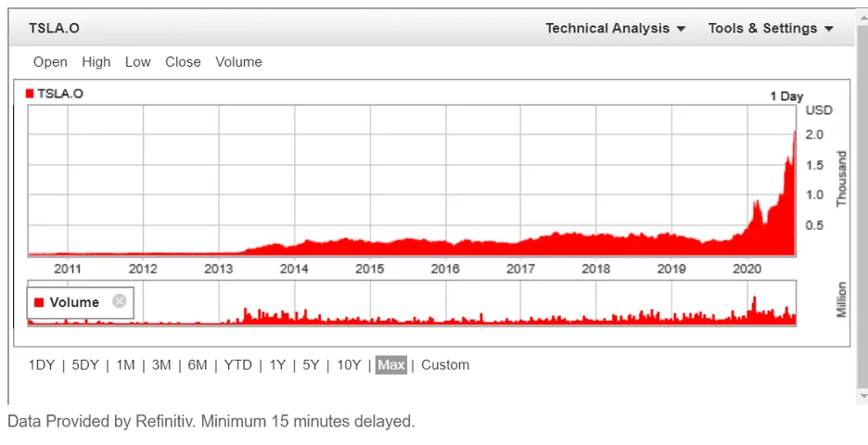Click the red Volume legend square
Image resolution: width=868 pixels, height=445 pixels.
[38, 302]
